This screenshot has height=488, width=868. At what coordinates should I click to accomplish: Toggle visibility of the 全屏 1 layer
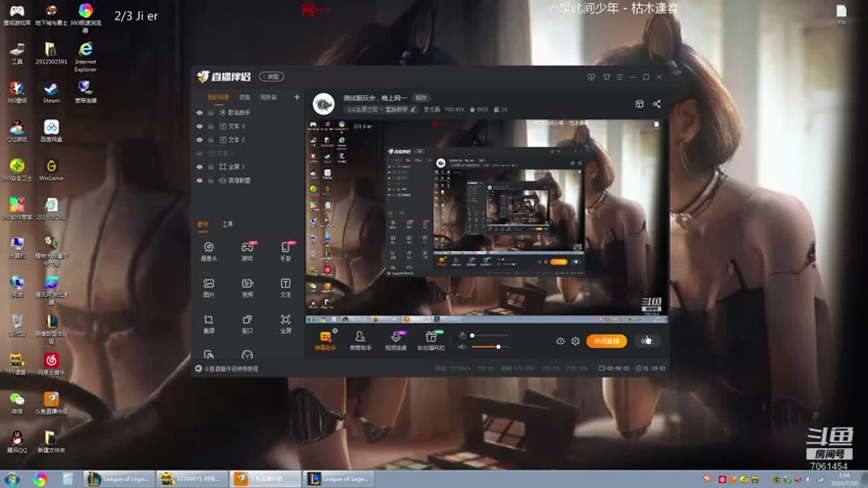coord(199,167)
